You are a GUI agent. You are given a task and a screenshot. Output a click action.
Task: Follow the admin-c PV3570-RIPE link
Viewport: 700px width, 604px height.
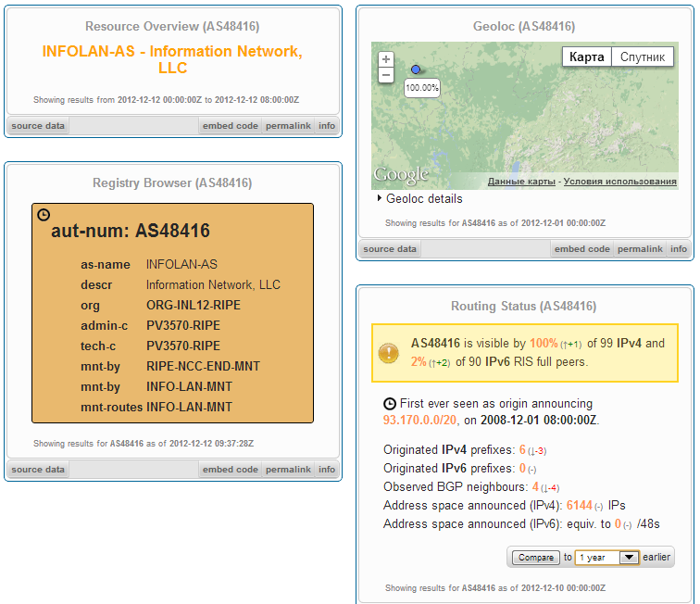tap(183, 325)
